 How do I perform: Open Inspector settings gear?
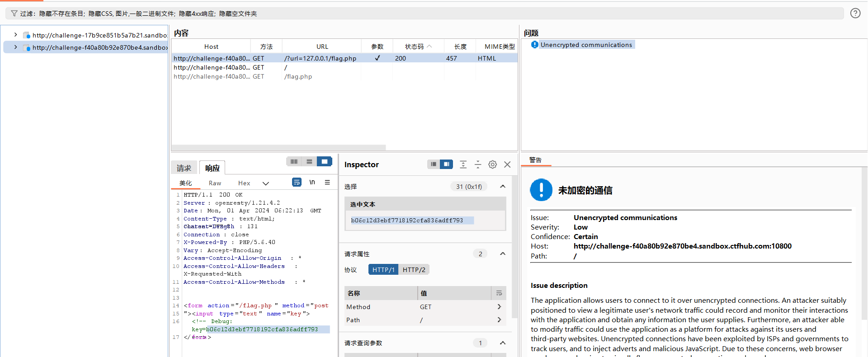tap(492, 164)
